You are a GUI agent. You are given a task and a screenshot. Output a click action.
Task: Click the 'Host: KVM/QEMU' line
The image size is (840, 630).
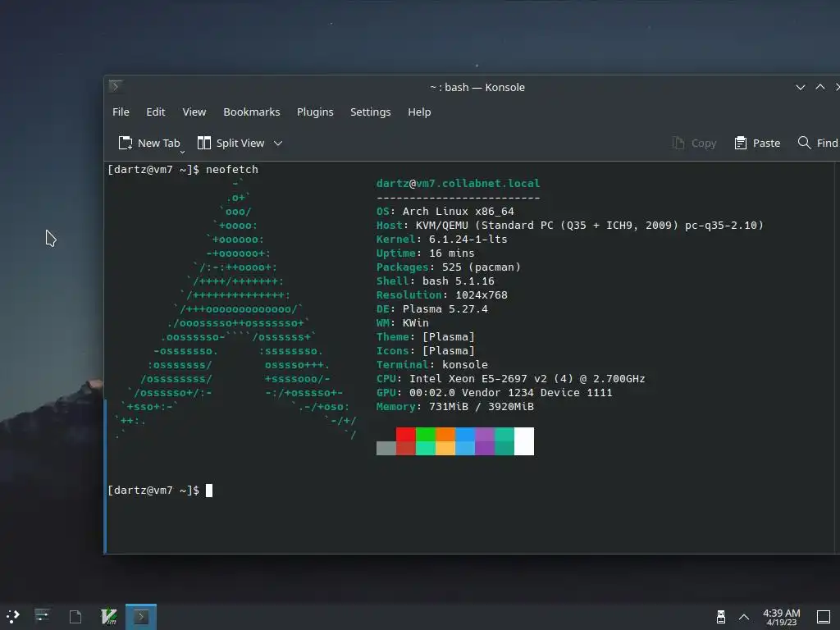pyautogui.click(x=570, y=225)
